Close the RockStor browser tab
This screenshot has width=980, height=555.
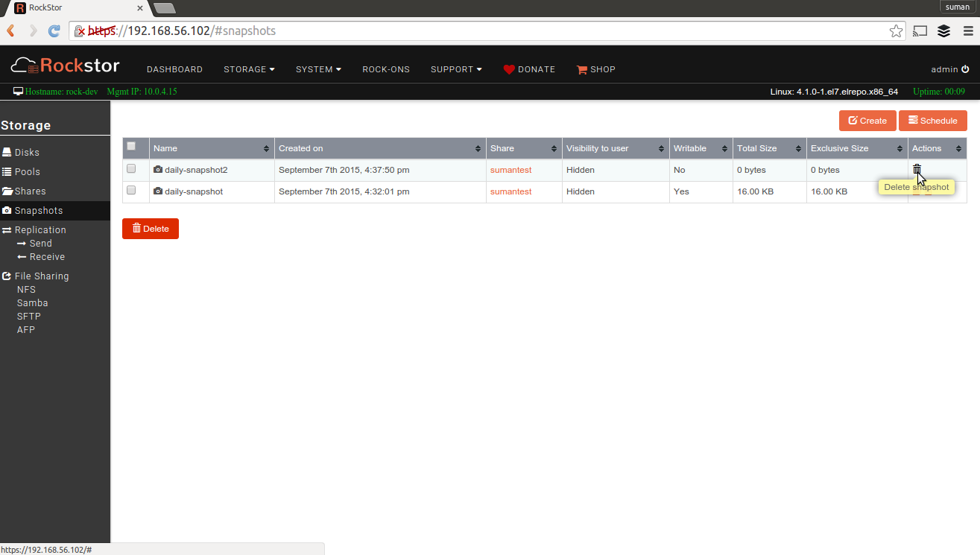point(139,7)
